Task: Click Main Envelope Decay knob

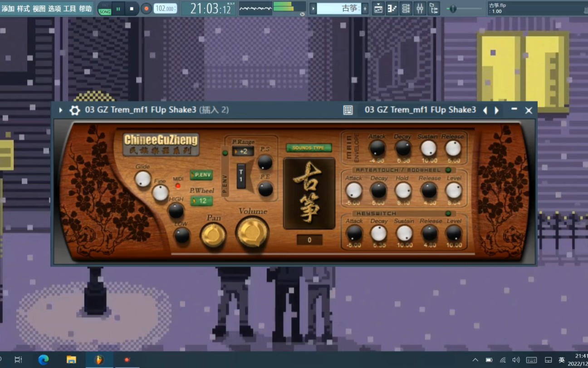Action: tap(402, 148)
